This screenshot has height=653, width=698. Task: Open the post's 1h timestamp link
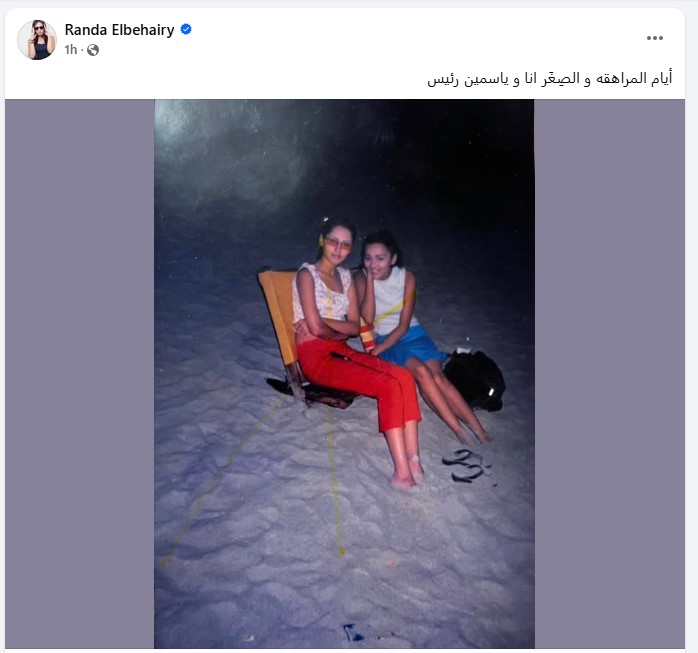coord(71,49)
